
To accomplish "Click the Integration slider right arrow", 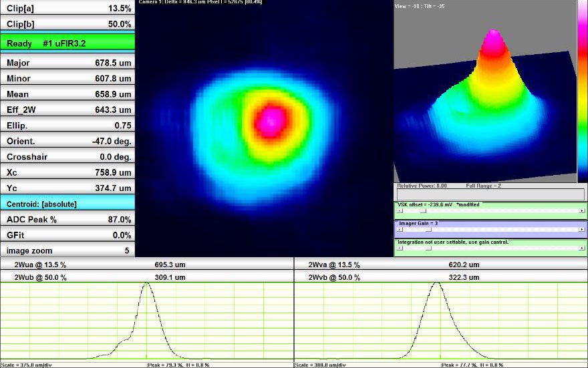I will pos(583,248).
